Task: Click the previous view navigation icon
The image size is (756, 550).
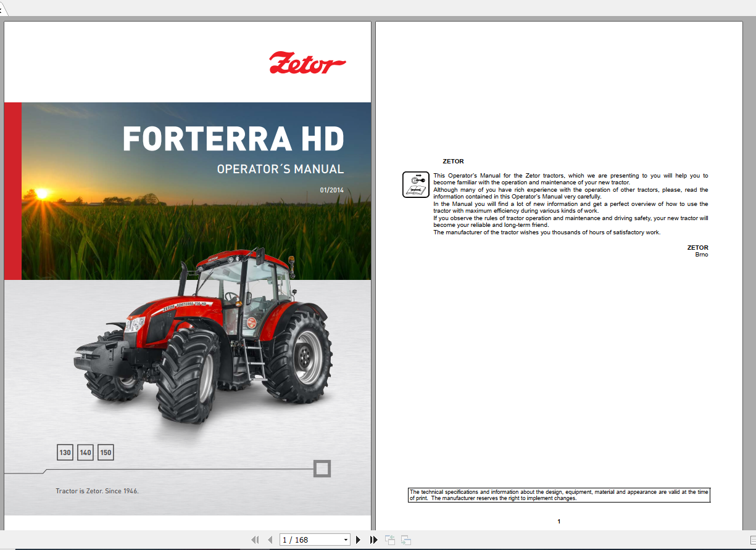Action: tap(390, 540)
